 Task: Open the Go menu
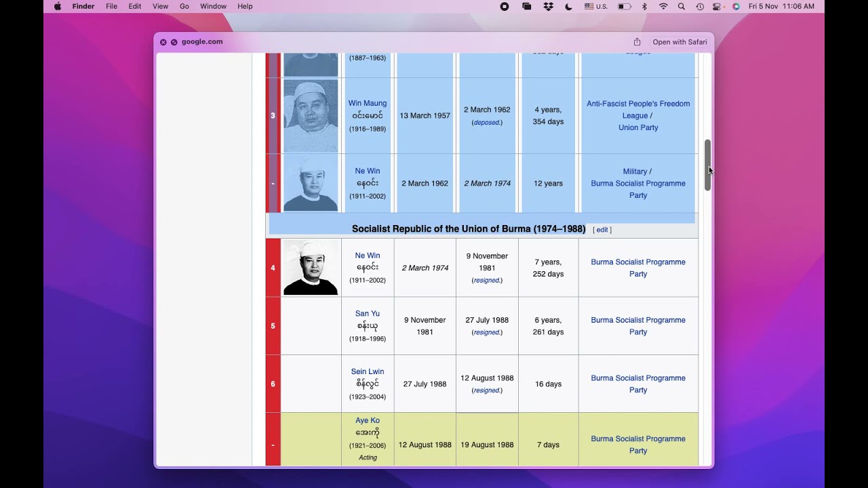point(184,6)
